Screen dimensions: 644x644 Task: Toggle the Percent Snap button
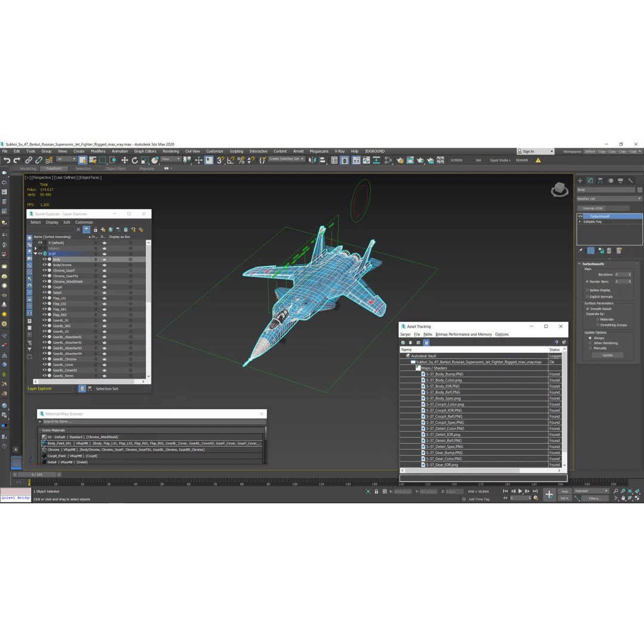click(241, 160)
